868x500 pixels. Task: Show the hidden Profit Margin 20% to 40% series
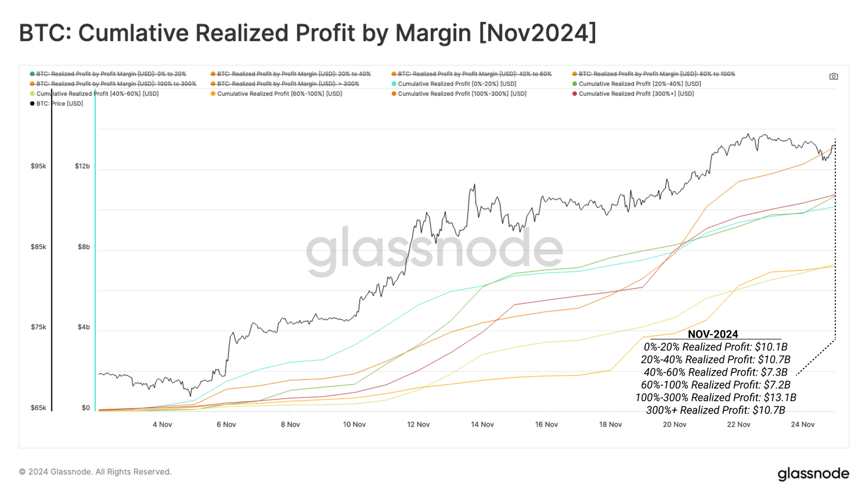[293, 74]
